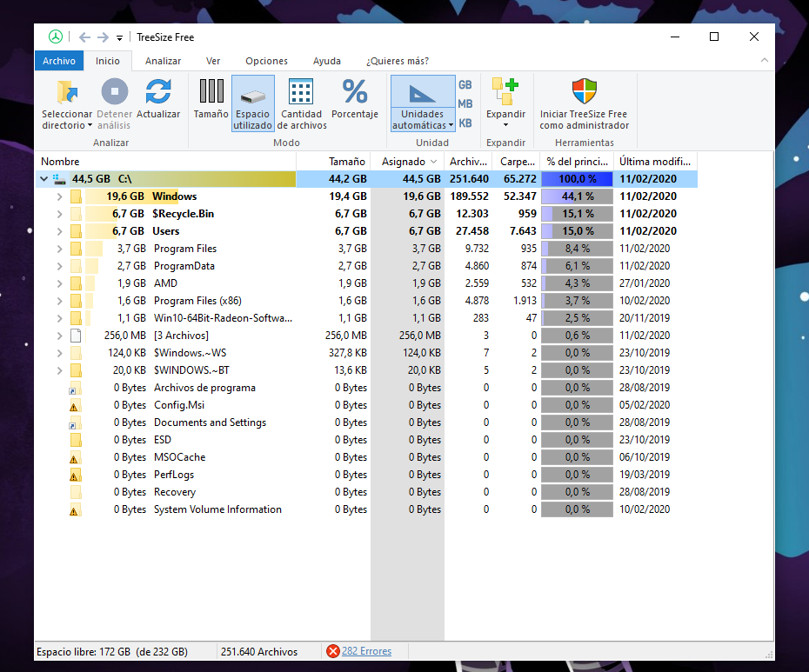Screen dimensions: 809x672
Task: Switch to Cantidad de archivos mode
Action: click(301, 103)
